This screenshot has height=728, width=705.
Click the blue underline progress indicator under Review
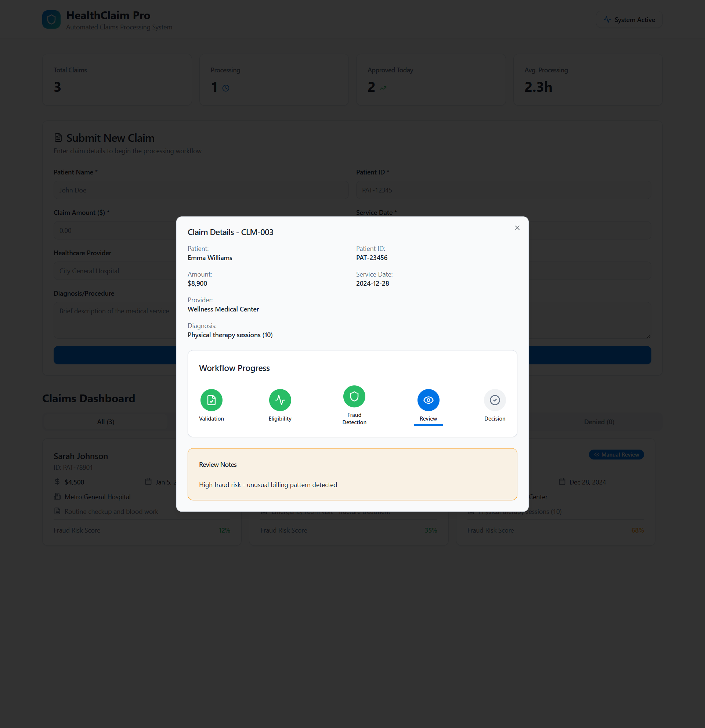(428, 425)
